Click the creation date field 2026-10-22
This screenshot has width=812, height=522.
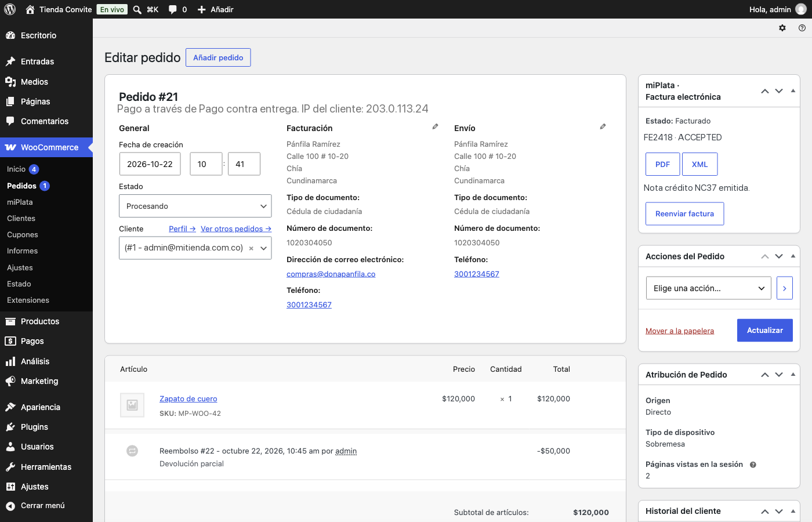click(x=150, y=164)
